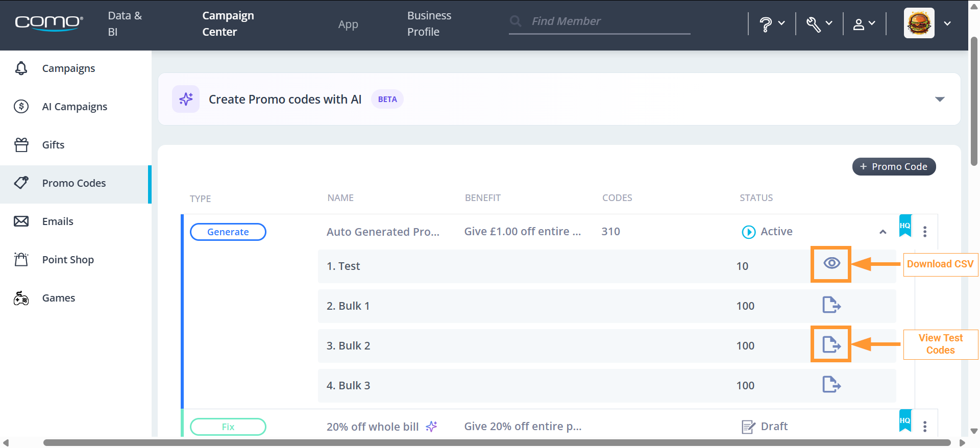Click the NAME column header
Viewport: 980px width, 448px height.
[x=340, y=198]
